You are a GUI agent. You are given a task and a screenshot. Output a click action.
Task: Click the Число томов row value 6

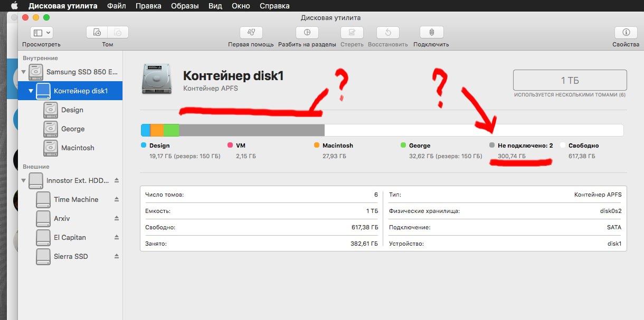(x=376, y=195)
